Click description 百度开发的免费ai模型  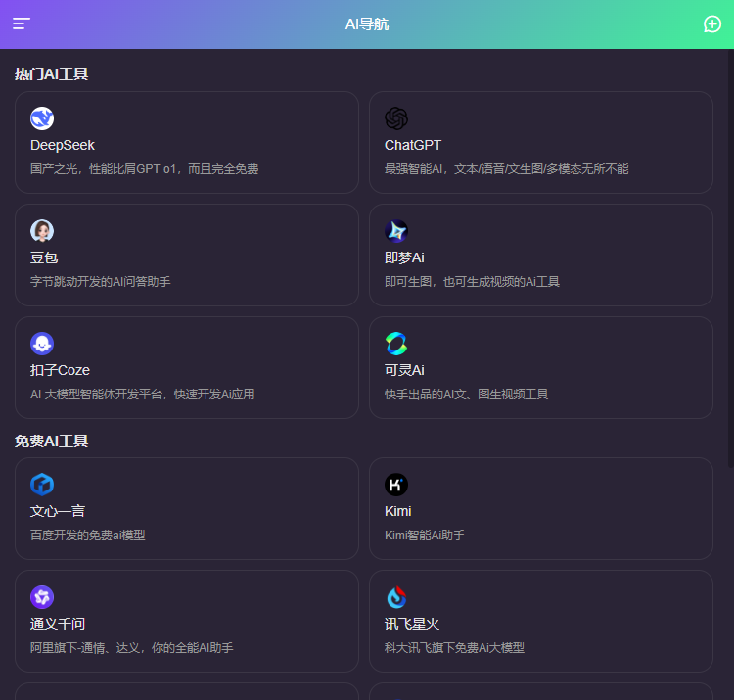[87, 536]
